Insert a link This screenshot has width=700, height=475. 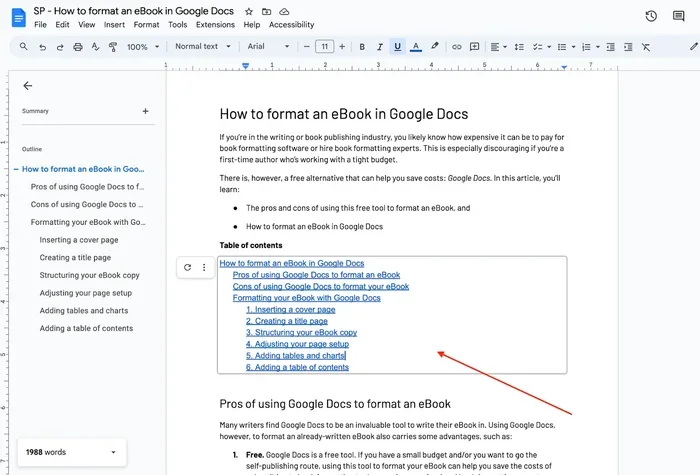(x=456, y=47)
